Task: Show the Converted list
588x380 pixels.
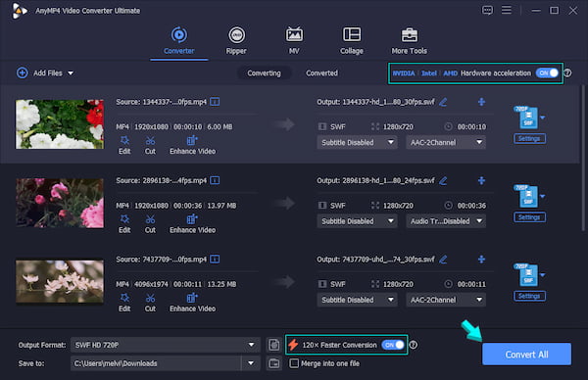Action: click(321, 73)
